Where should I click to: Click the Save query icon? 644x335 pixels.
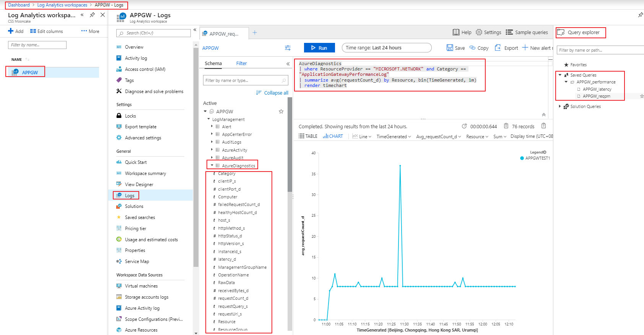(x=450, y=48)
